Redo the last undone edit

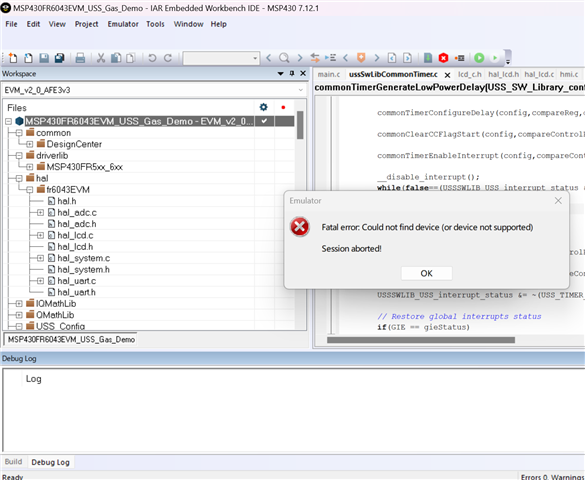click(168, 58)
